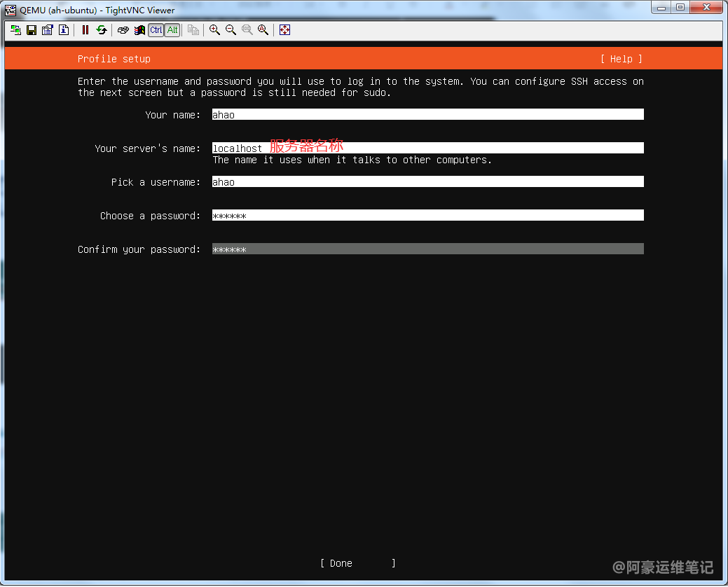Click the Auto zoom magnifier icon
This screenshot has width=728, height=587.
(x=263, y=30)
